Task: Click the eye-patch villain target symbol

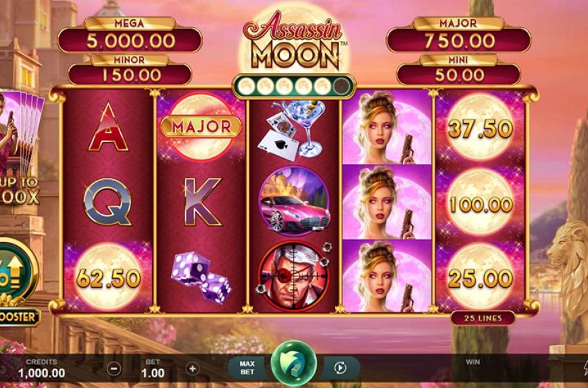Action: pos(294,276)
